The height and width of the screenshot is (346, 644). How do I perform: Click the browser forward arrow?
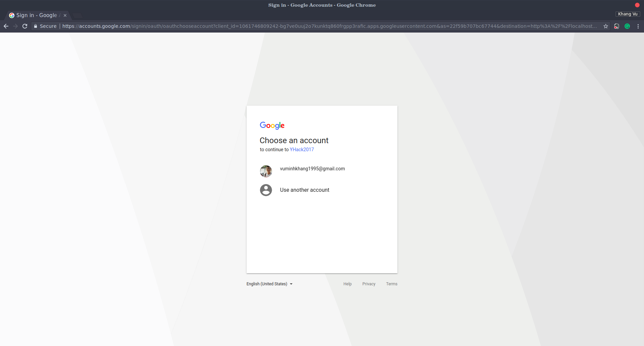point(15,26)
